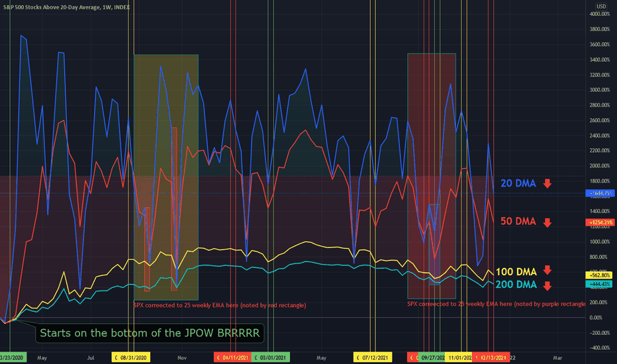
Task: Click the 07/12/2021 yellow date marker
Action: [x=372, y=357]
